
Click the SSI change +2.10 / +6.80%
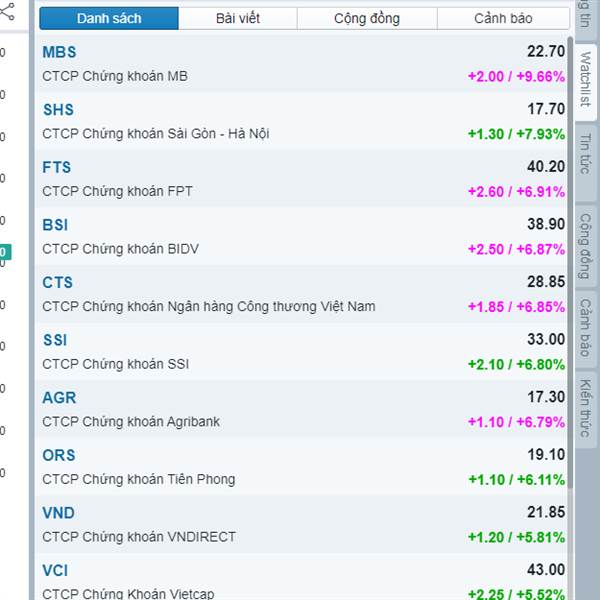point(517,365)
